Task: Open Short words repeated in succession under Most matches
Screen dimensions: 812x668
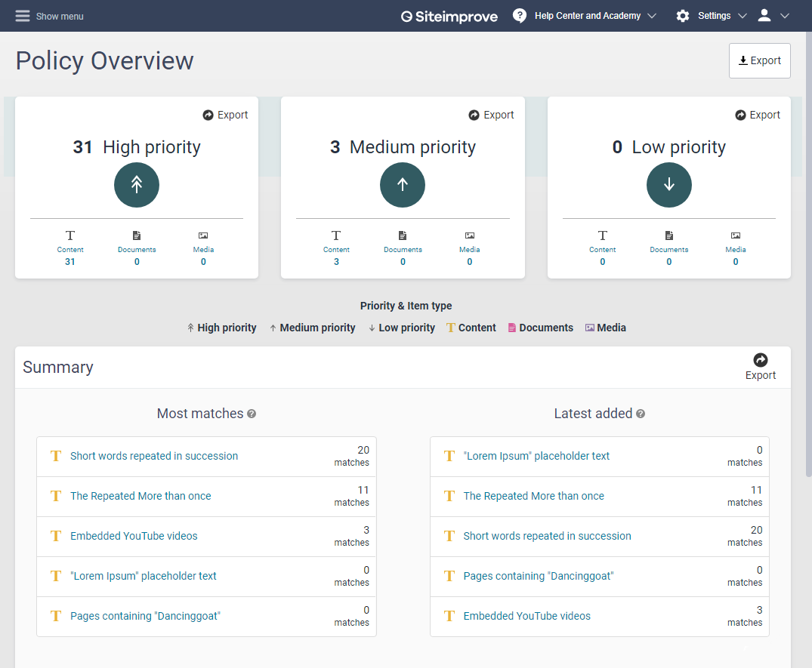Action: tap(154, 456)
